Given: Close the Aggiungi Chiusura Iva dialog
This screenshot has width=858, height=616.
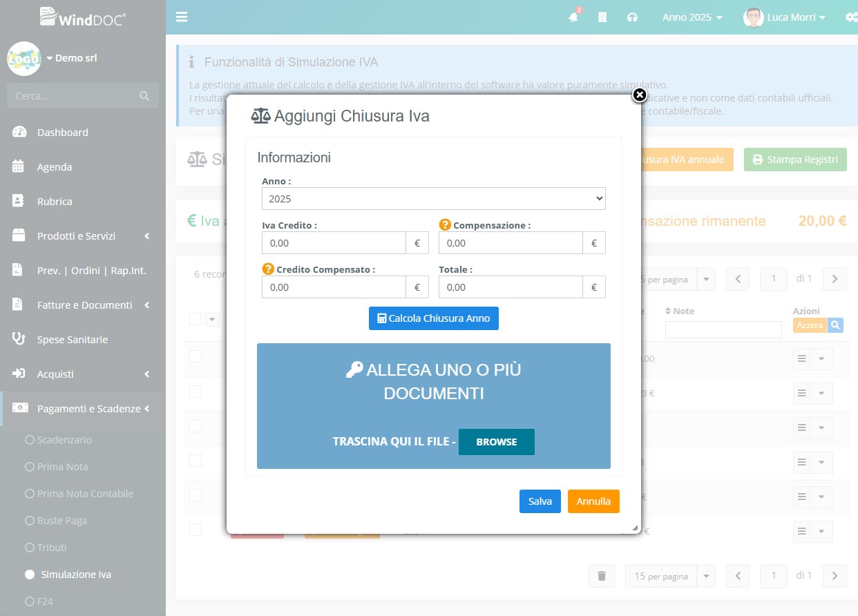Looking at the screenshot, I should tap(640, 95).
